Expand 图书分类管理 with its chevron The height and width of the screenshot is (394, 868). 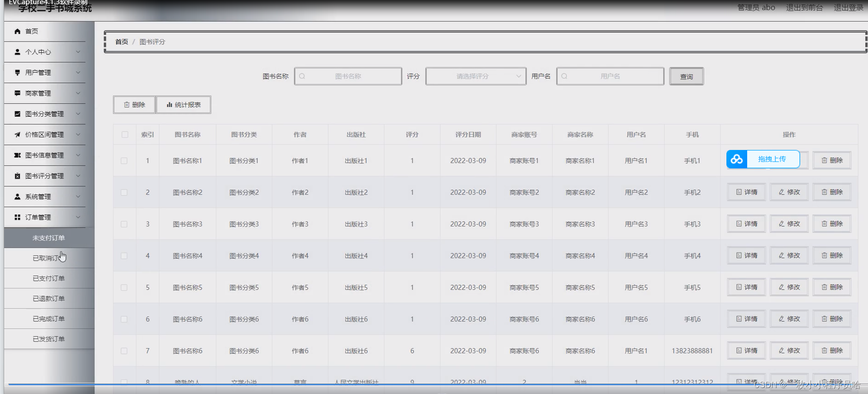click(x=78, y=114)
